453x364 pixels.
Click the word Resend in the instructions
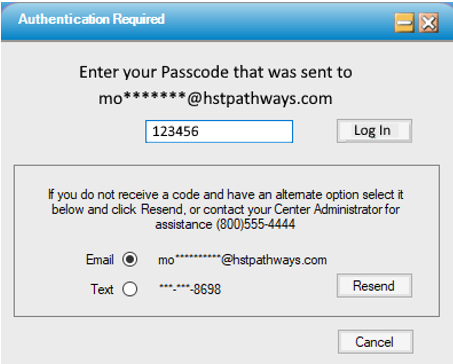pyautogui.click(x=161, y=209)
